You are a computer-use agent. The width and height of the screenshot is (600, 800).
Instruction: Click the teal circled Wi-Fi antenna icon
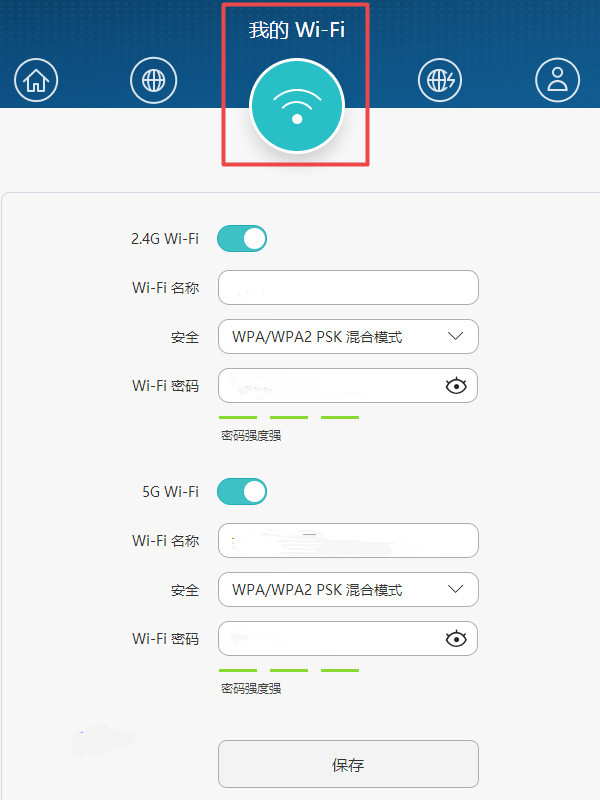pos(297,107)
